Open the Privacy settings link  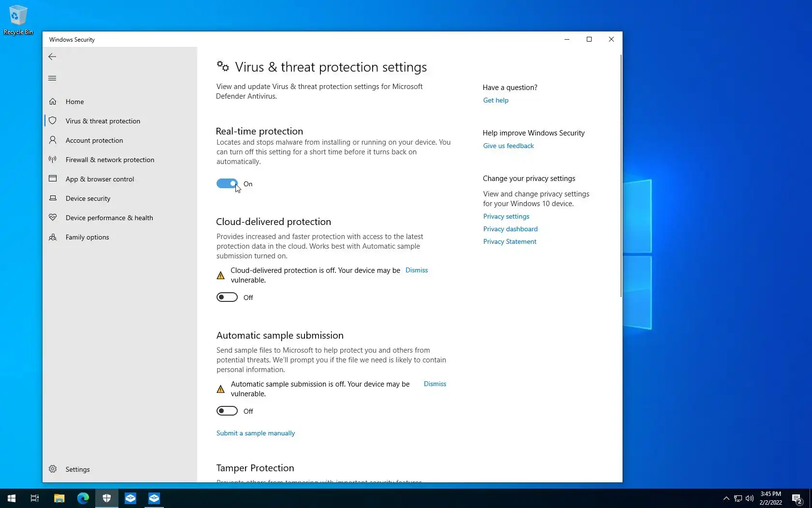(506, 217)
